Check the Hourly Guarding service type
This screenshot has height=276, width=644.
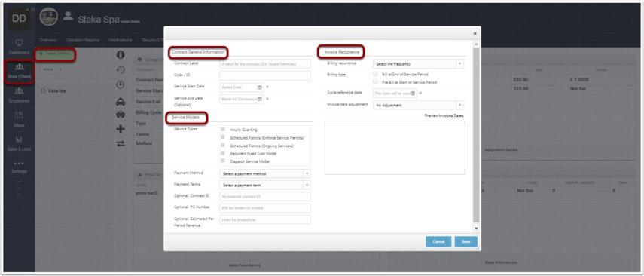[223, 129]
